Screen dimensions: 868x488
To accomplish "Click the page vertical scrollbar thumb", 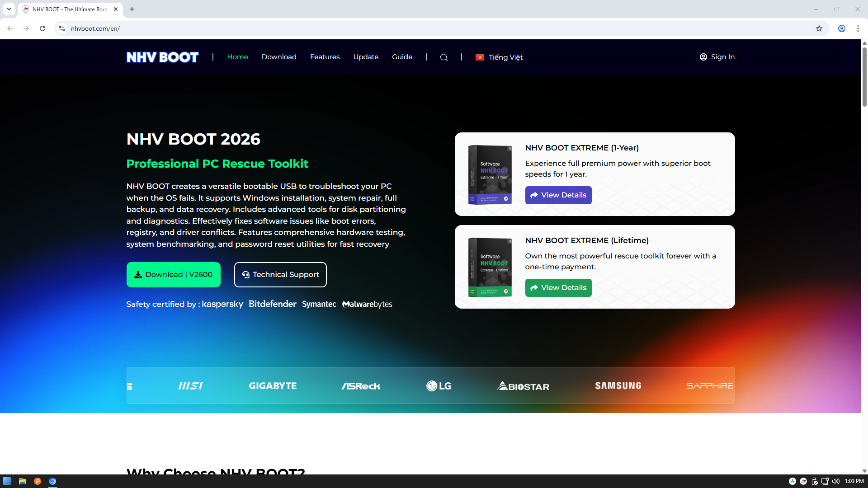I will click(864, 76).
